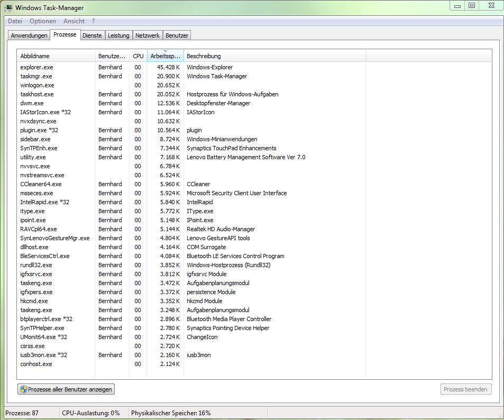The height and width of the screenshot is (420, 504).
Task: Select the ipoint.exe process row
Action: pos(191,220)
